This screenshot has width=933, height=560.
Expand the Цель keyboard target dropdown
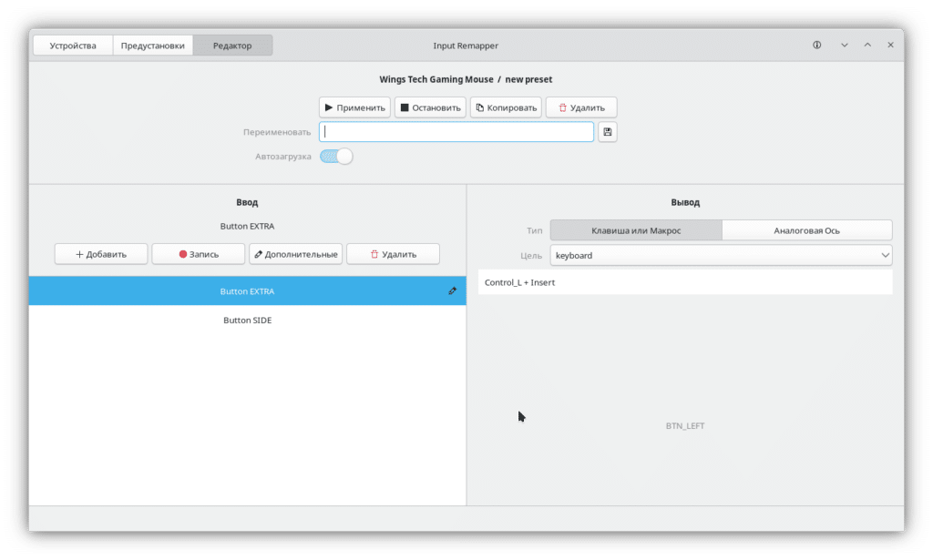tap(721, 256)
